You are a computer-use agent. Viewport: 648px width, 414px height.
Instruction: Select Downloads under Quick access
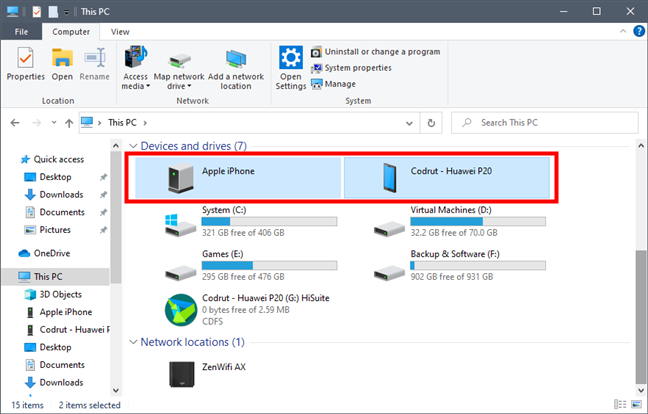pyautogui.click(x=61, y=195)
